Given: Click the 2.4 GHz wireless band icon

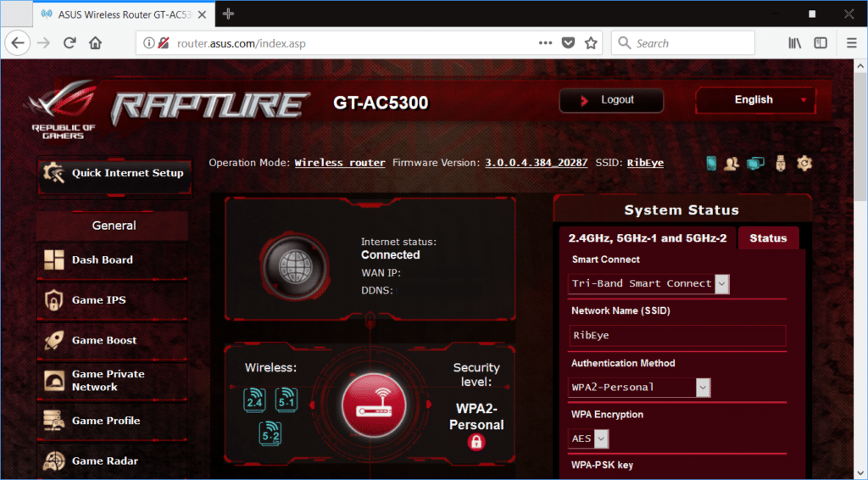Looking at the screenshot, I should pos(254,400).
